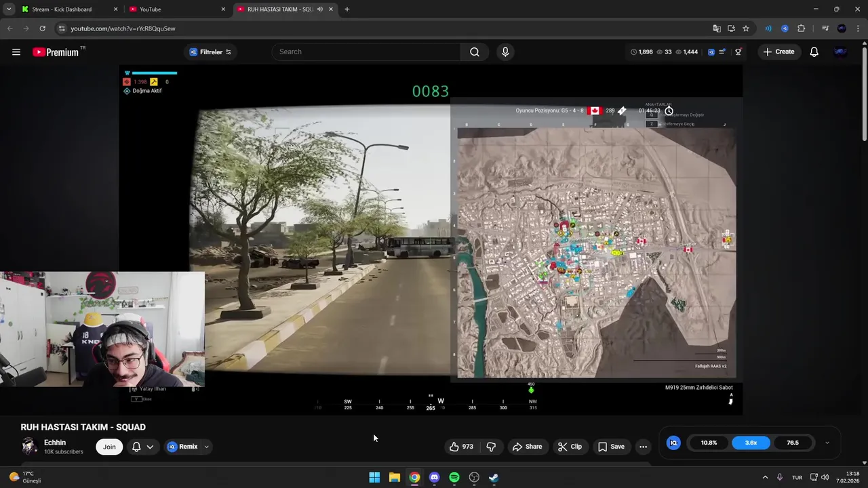Go back in browser history
868x488 pixels.
(9, 28)
